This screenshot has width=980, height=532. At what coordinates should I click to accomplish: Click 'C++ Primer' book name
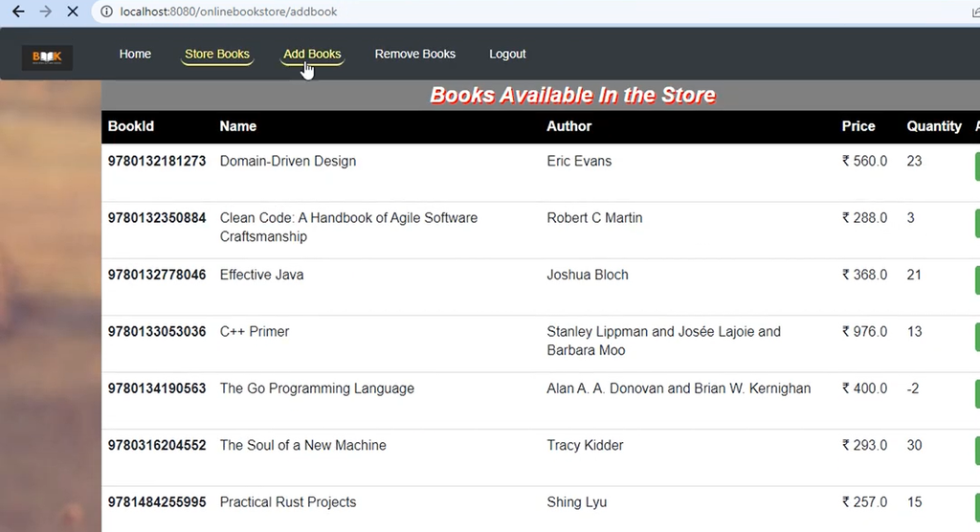[x=255, y=331]
